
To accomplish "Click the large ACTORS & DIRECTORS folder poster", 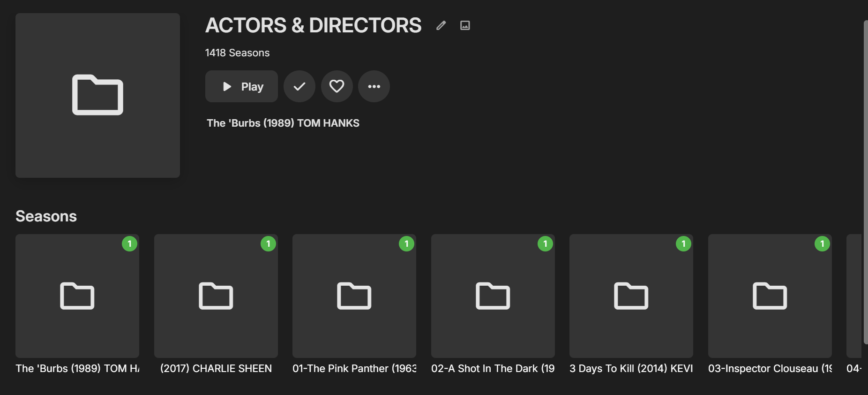I will (x=97, y=95).
